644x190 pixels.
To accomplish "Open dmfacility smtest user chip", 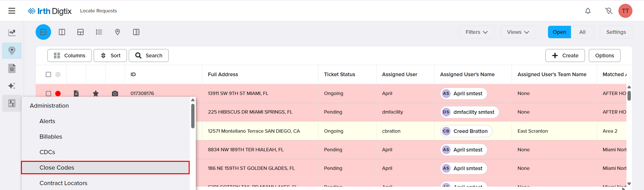I will pyautogui.click(x=470, y=112).
